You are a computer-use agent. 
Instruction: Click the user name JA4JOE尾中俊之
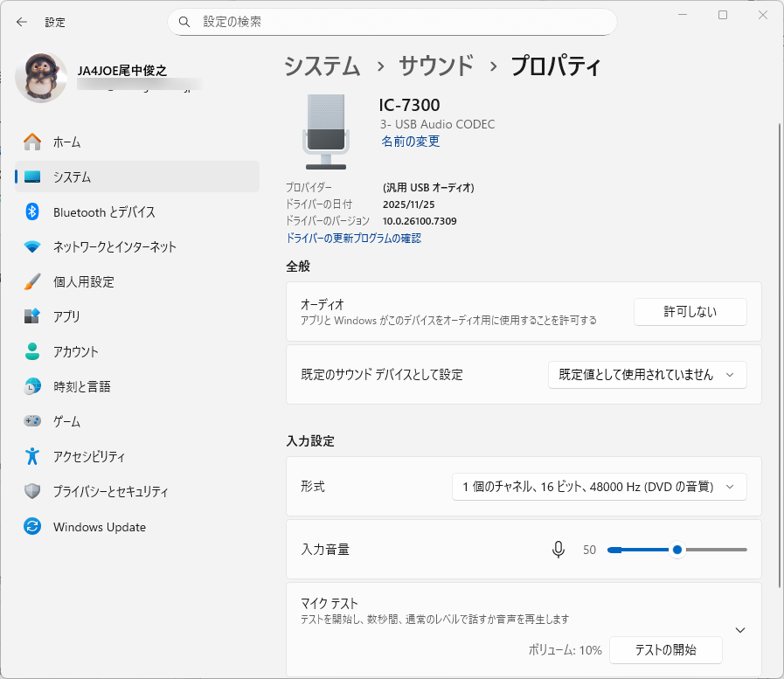pos(122,71)
